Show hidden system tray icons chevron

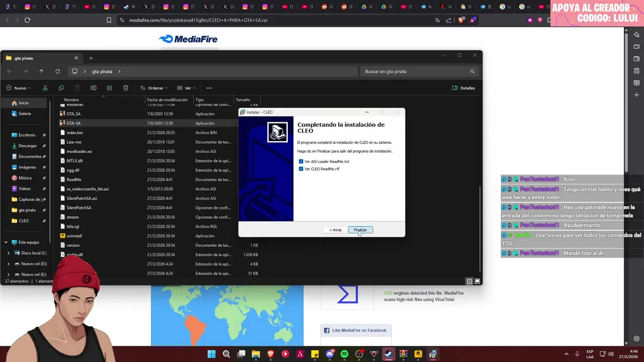point(566,354)
